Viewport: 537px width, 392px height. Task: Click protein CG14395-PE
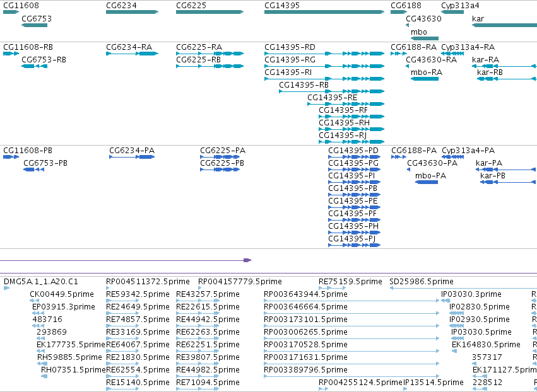coord(353,201)
